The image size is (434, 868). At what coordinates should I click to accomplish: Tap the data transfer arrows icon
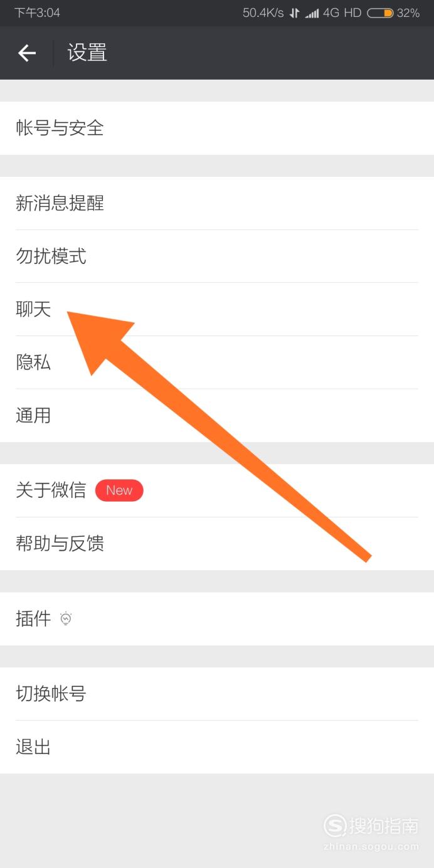[x=294, y=13]
